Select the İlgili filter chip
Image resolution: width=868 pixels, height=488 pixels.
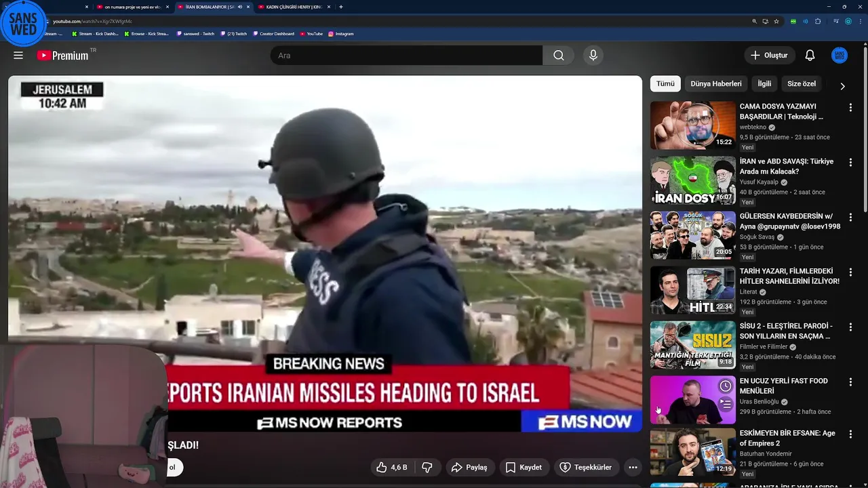[764, 84]
